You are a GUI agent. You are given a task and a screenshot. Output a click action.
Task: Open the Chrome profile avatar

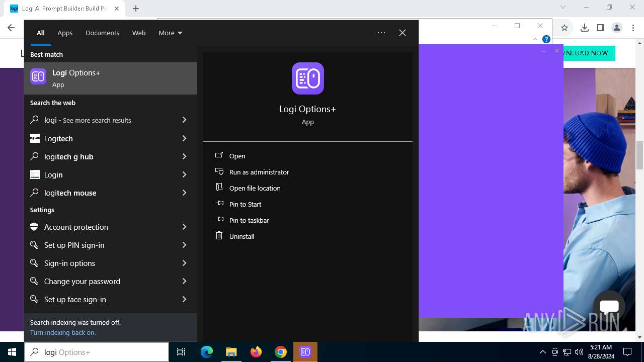pyautogui.click(x=617, y=28)
